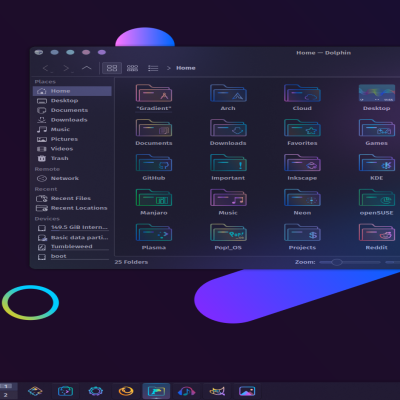The width and height of the screenshot is (400, 400).
Task: Switch to Icons view mode
Action: [x=112, y=68]
